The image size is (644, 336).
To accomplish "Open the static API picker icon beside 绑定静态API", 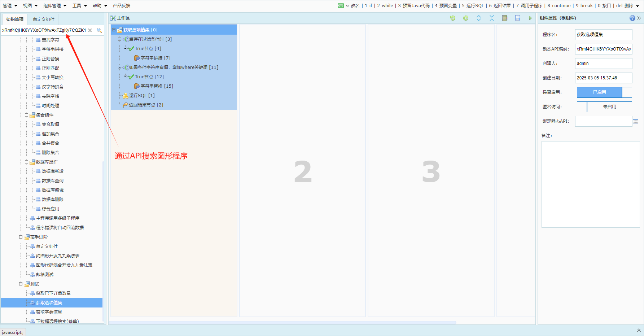I will [x=636, y=121].
